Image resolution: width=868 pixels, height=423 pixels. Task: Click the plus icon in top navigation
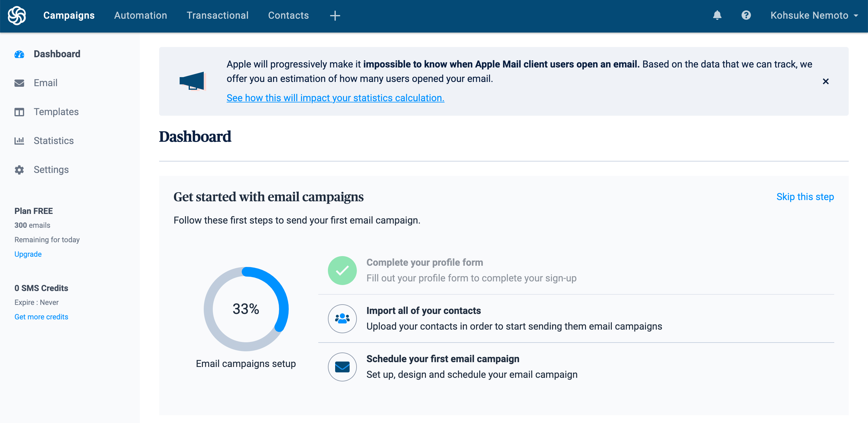point(335,15)
